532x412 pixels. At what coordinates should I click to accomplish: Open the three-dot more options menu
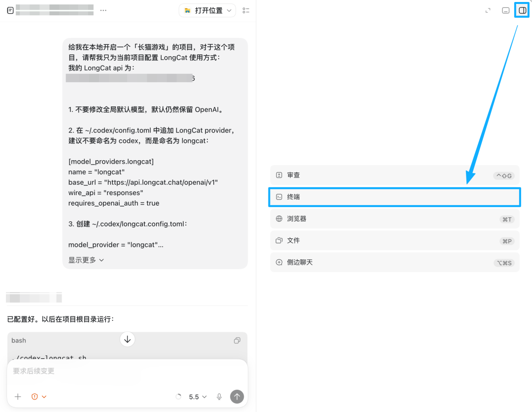tap(103, 10)
